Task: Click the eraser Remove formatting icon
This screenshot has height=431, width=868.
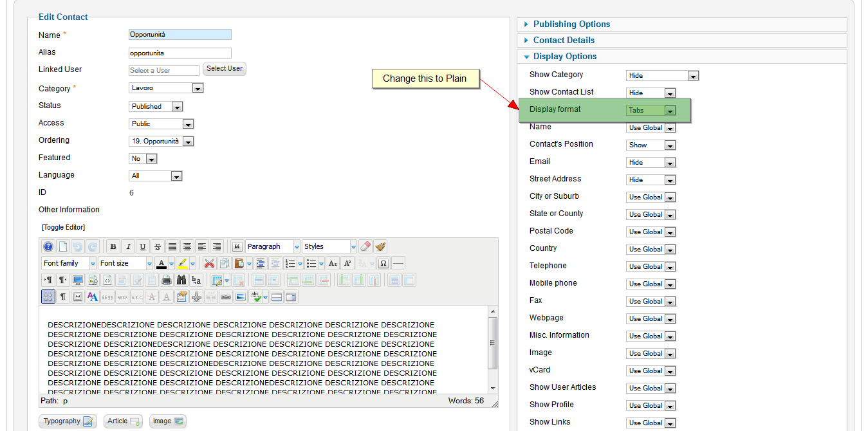Action: tap(365, 246)
